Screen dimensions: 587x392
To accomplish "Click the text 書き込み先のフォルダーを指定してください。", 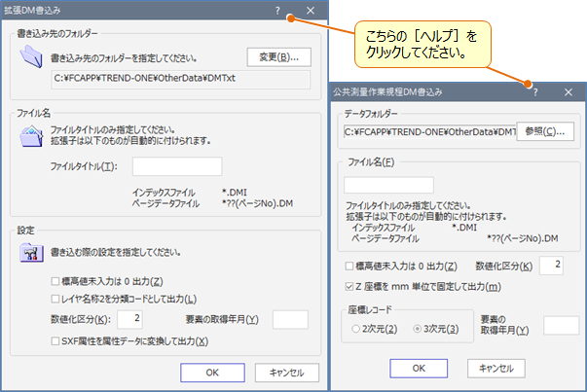I will click(x=124, y=58).
